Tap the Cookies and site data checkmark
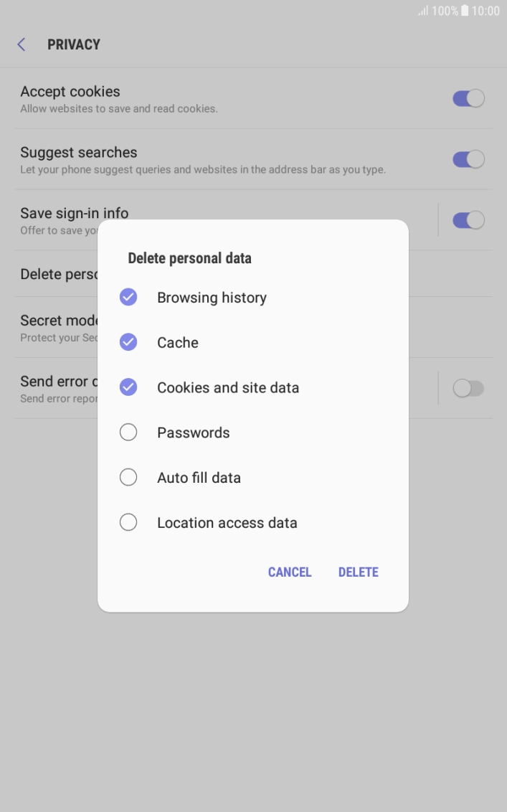 pyautogui.click(x=128, y=387)
